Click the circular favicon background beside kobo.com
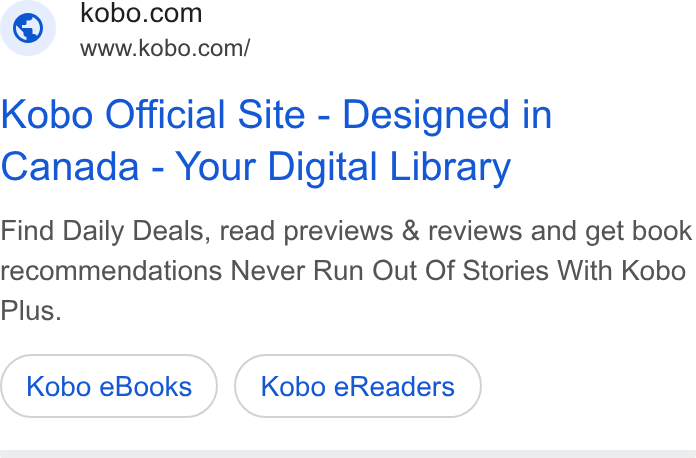This screenshot has width=696, height=458. pyautogui.click(x=28, y=28)
